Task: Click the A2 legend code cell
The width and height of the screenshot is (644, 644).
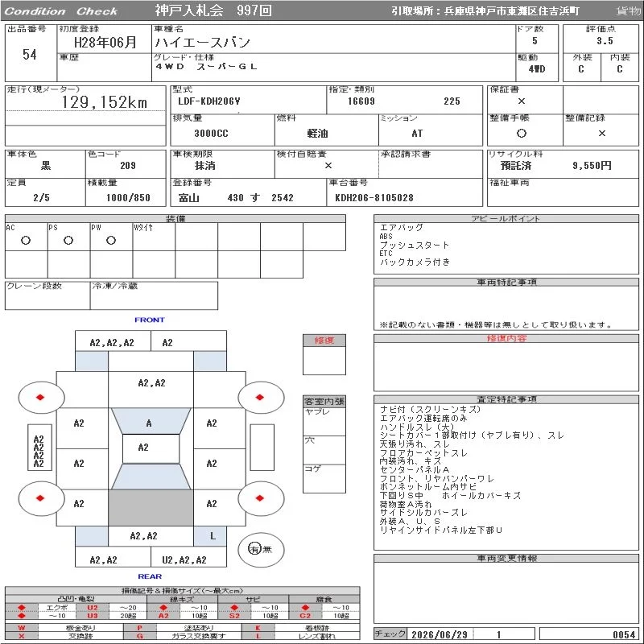Action: coord(163,616)
